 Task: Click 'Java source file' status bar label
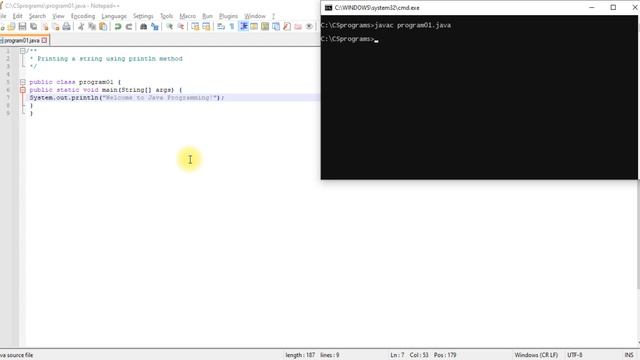coord(16,355)
